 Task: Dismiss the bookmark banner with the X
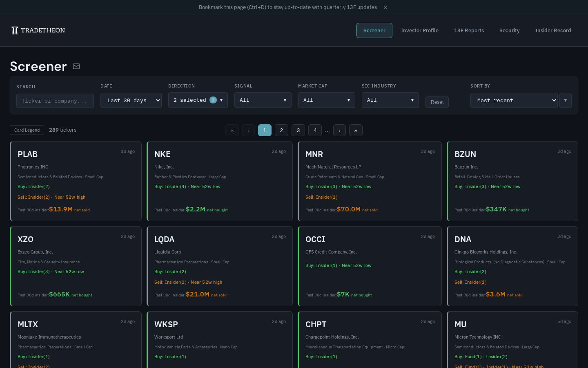(x=385, y=7)
